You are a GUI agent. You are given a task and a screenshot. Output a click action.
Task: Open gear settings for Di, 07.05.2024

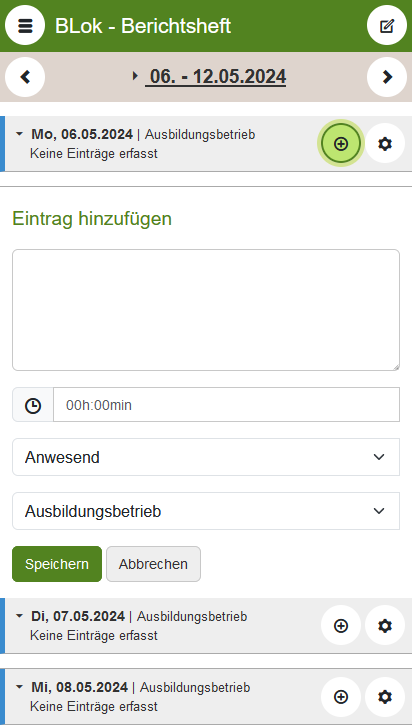[x=385, y=626]
